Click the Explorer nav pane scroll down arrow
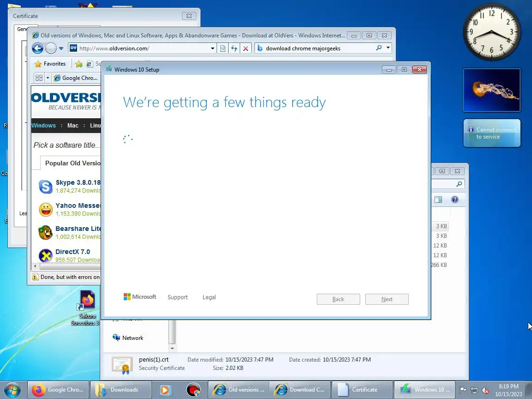Screen dimensions: 532x399 [172, 348]
